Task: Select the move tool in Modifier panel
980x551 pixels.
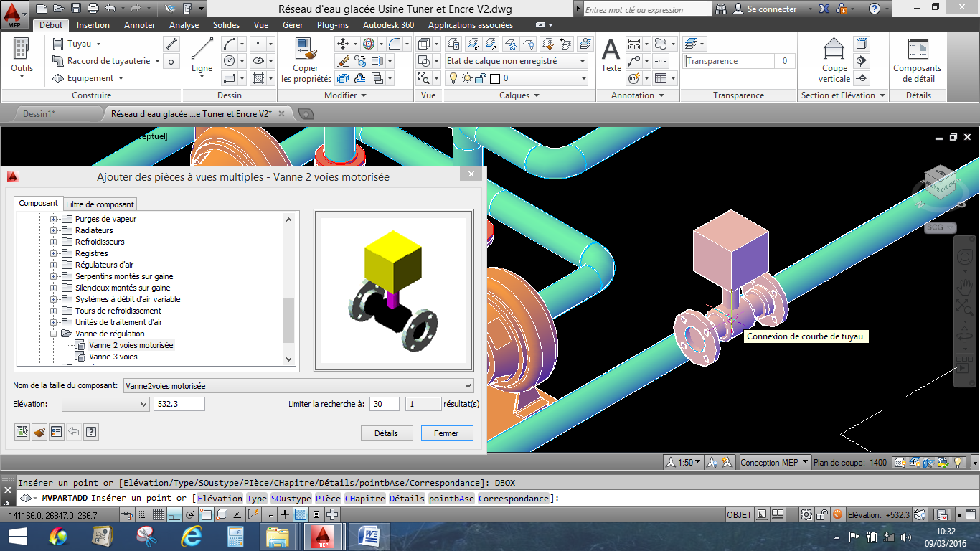Action: (x=343, y=44)
